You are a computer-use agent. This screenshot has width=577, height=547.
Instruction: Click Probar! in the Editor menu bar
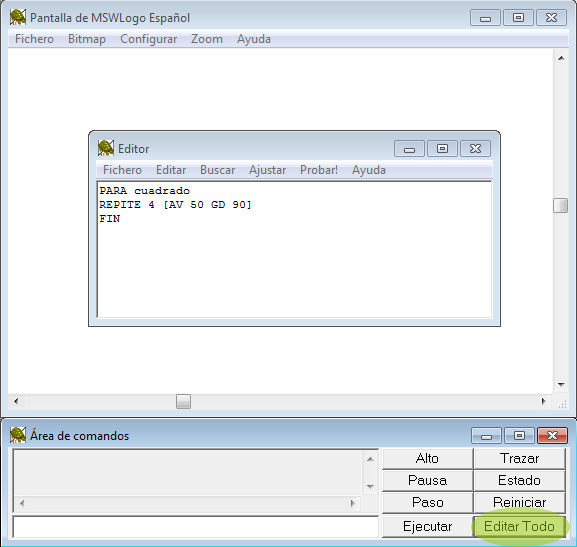(319, 170)
